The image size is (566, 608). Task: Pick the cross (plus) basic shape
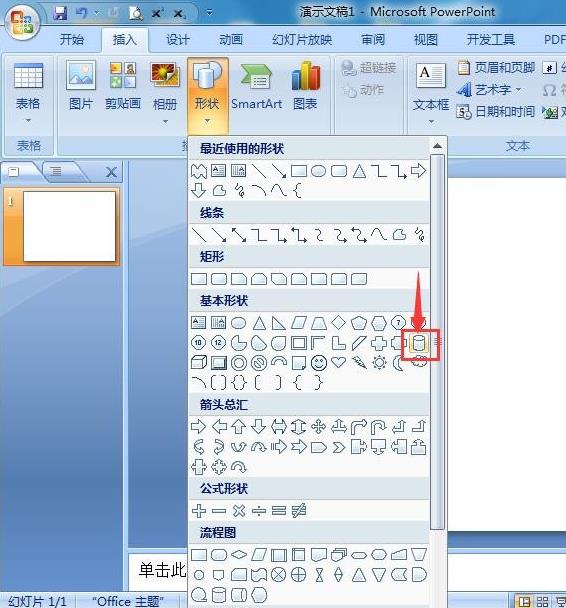coord(379,343)
